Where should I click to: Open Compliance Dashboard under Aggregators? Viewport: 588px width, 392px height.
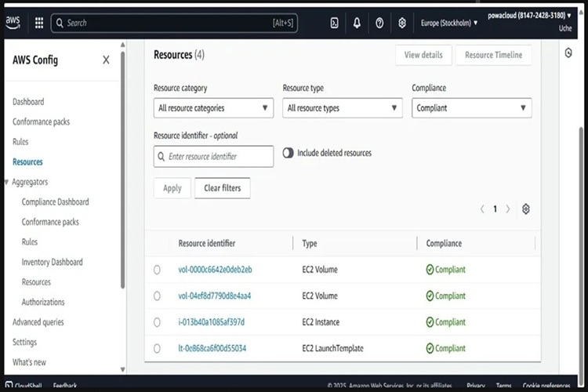pyautogui.click(x=55, y=201)
